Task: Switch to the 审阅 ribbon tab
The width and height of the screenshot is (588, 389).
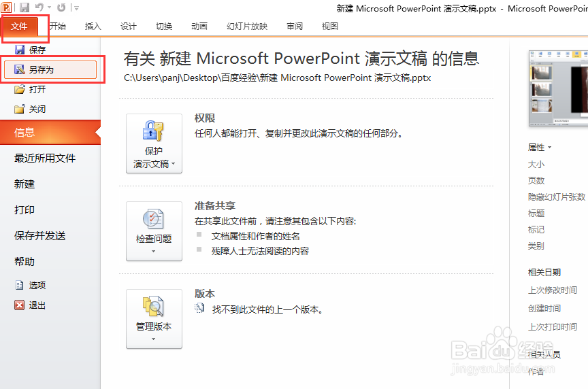Action: [295, 27]
